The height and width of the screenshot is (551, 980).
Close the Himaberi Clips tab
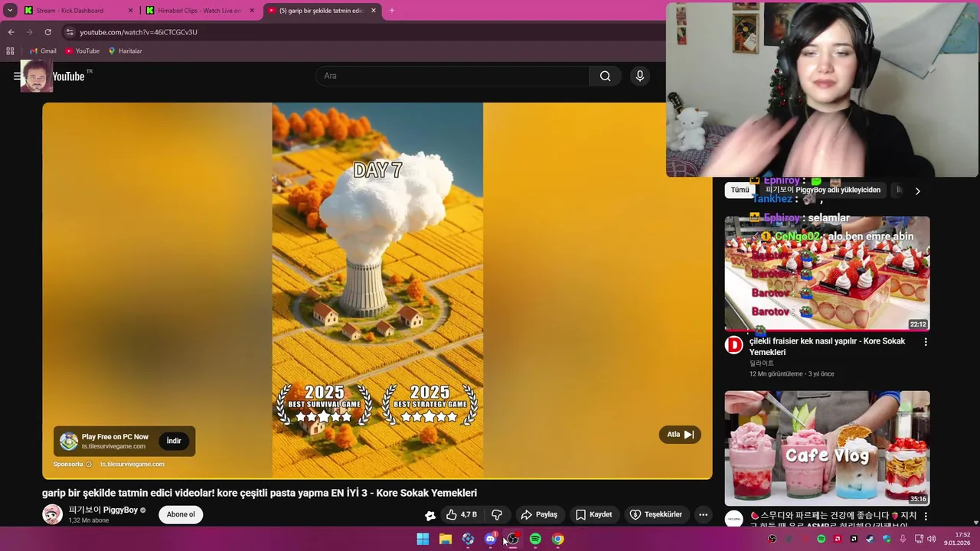(252, 11)
